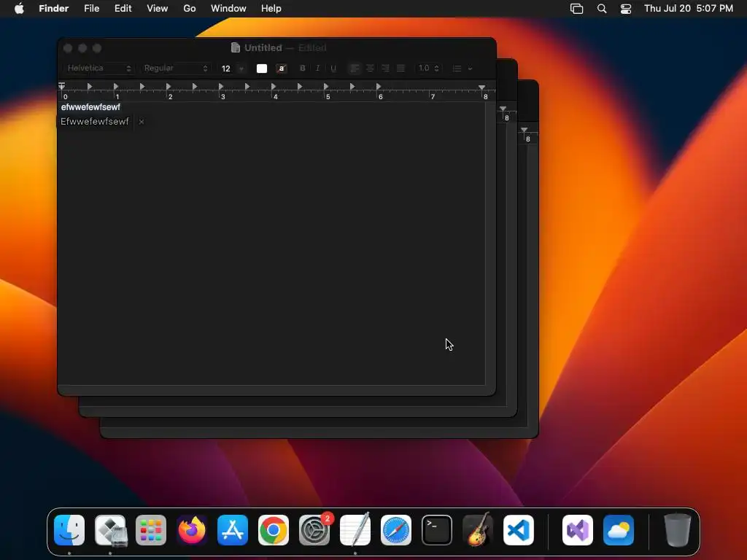Open the Apple menu
747x560 pixels.
[19, 8]
